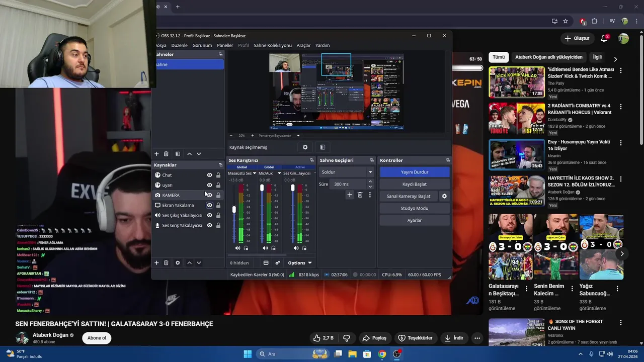Open scene filters icon below scenes list
Image resolution: width=644 pixels, height=362 pixels.
tap(178, 154)
